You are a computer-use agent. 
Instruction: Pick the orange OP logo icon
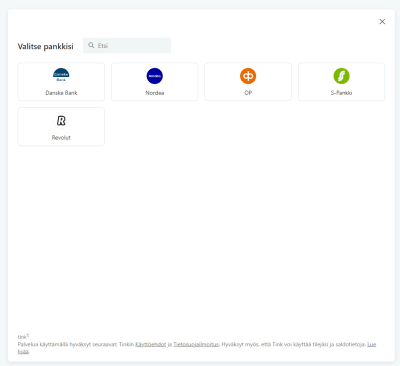point(248,76)
